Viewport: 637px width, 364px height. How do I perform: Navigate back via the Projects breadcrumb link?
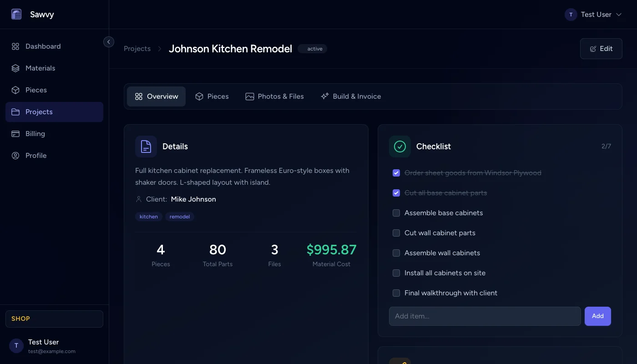[x=137, y=48]
